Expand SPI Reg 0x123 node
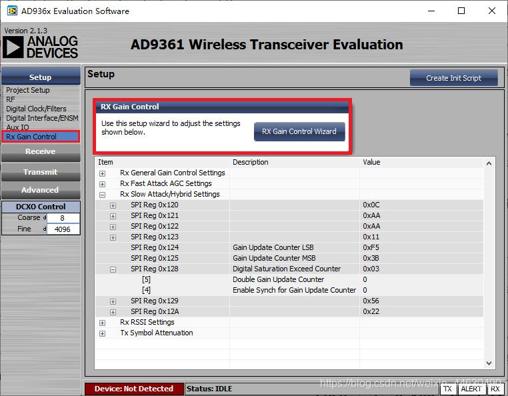The height and width of the screenshot is (396, 508). coord(113,237)
